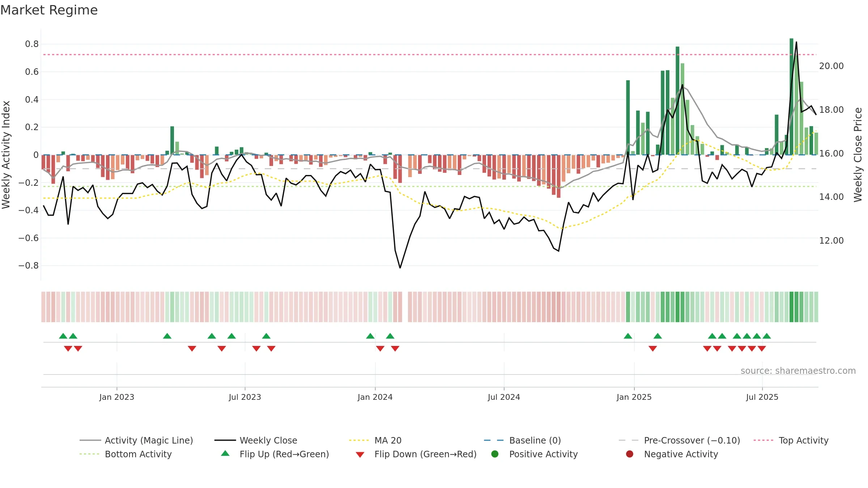The height and width of the screenshot is (488, 868).
Task: Click the Jan 2024 x-axis label
Action: 375,397
